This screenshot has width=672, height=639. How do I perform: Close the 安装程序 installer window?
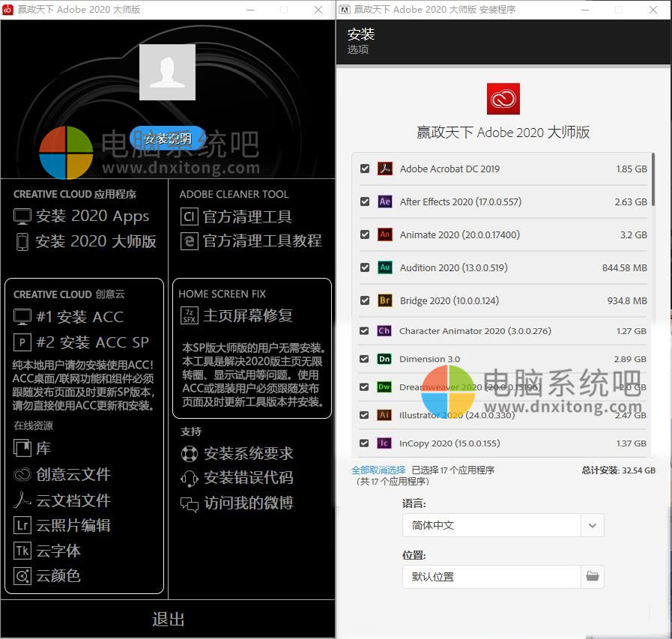tap(653, 10)
